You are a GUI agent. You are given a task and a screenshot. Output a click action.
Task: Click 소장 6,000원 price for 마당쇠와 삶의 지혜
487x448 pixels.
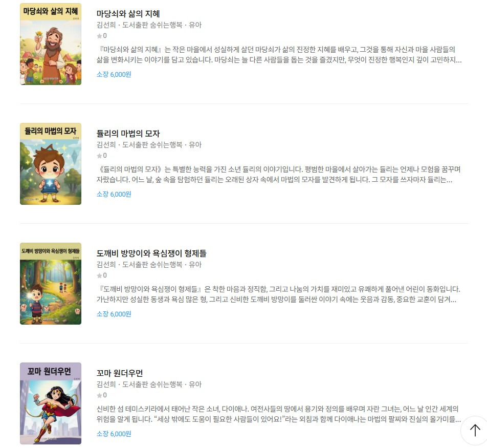point(114,74)
